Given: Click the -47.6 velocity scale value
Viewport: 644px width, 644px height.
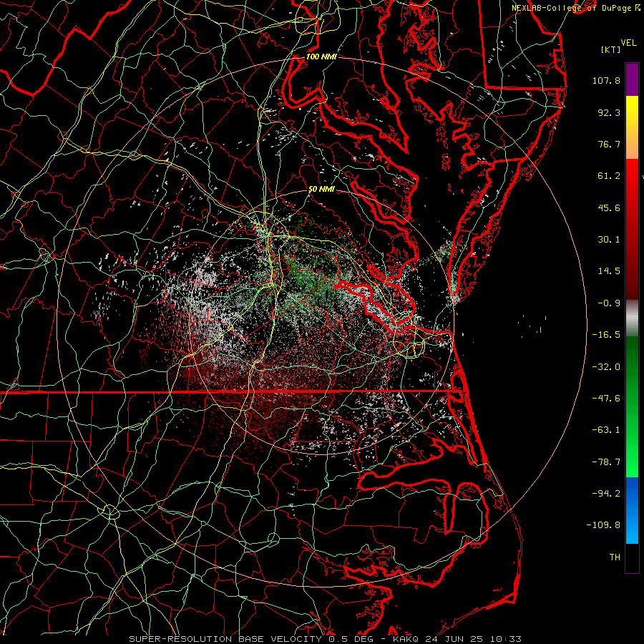Looking at the screenshot, I should 606,399.
